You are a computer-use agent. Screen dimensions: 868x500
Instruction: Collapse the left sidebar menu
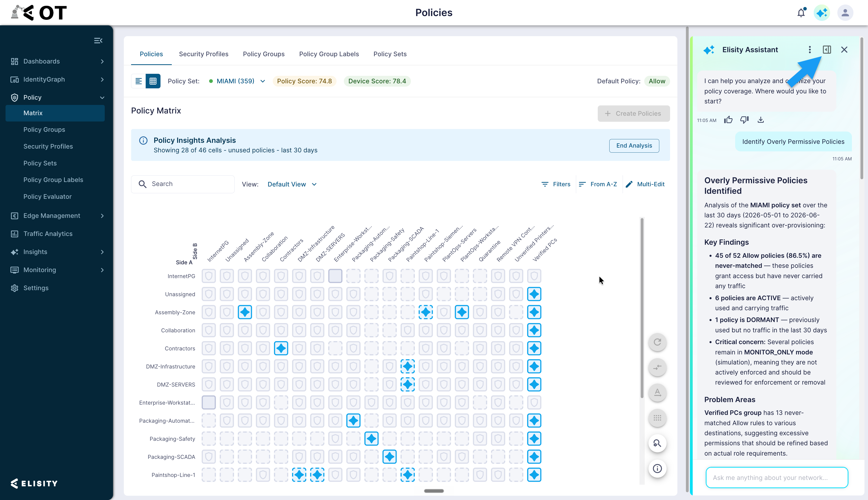[x=98, y=40]
